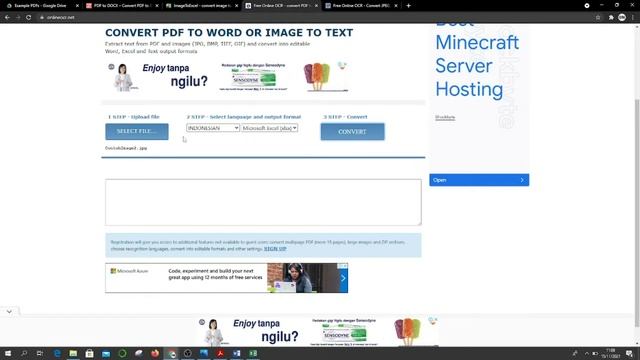640x360 pixels.
Task: Close the ImageToExcel tab
Action: tap(236, 6)
